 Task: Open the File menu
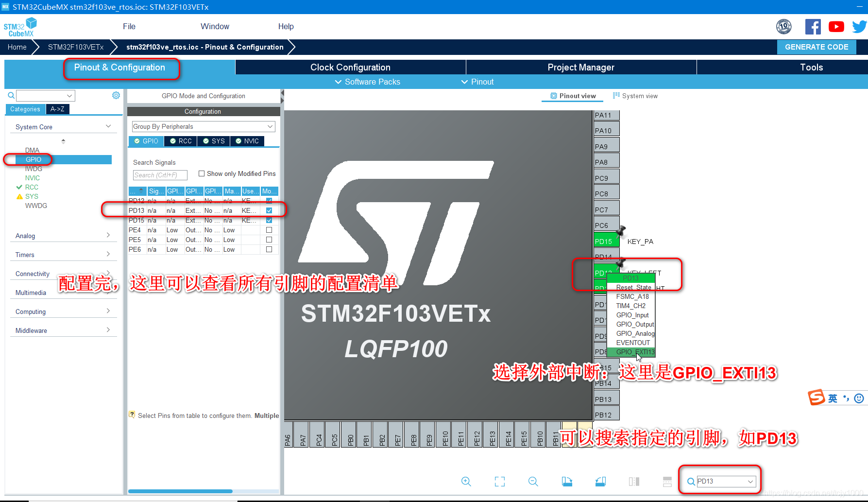[129, 26]
